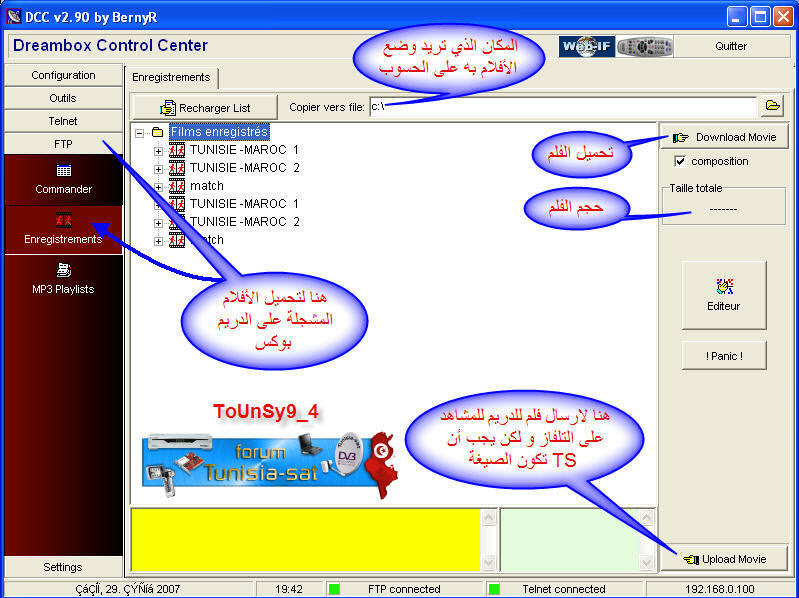The image size is (799, 598).
Task: Click the Recharger List button
Action: pyautogui.click(x=205, y=108)
